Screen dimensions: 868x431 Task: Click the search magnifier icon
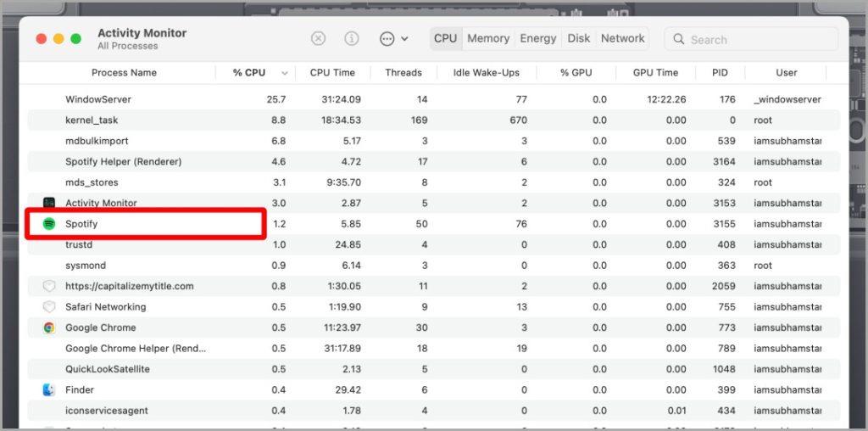(678, 39)
